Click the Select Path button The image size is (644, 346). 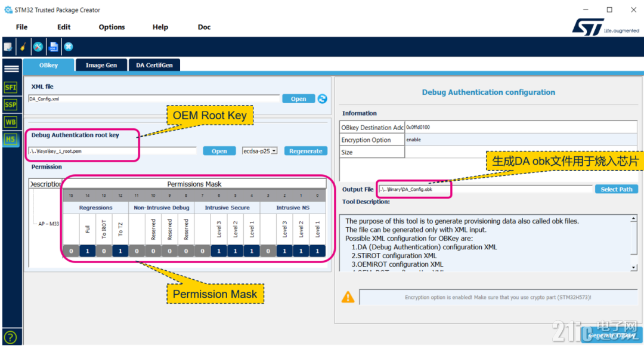[x=617, y=190]
